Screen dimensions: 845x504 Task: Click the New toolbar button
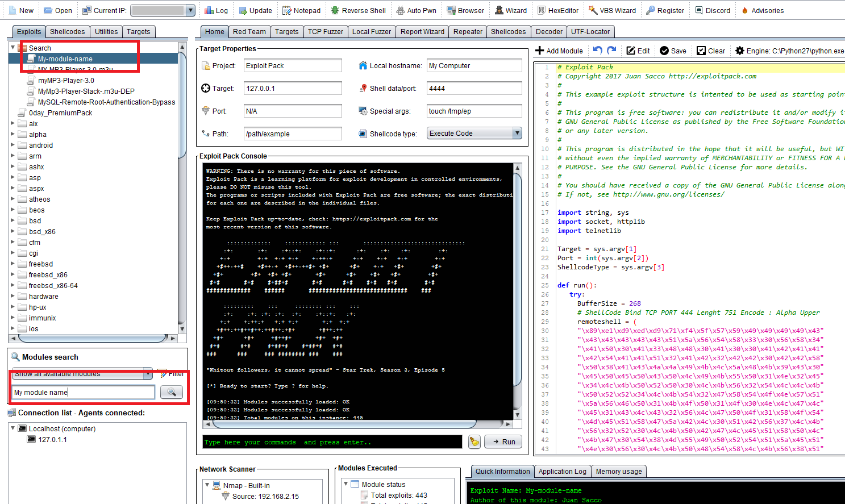[21, 10]
